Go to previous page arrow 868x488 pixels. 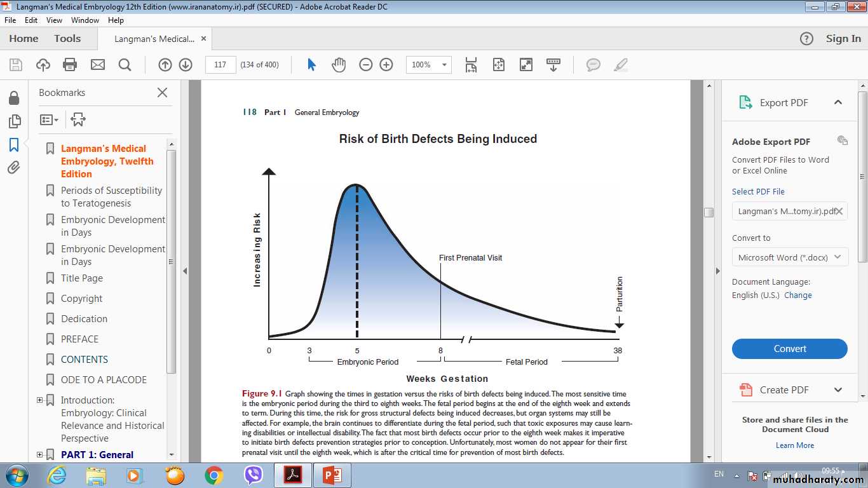pos(165,65)
